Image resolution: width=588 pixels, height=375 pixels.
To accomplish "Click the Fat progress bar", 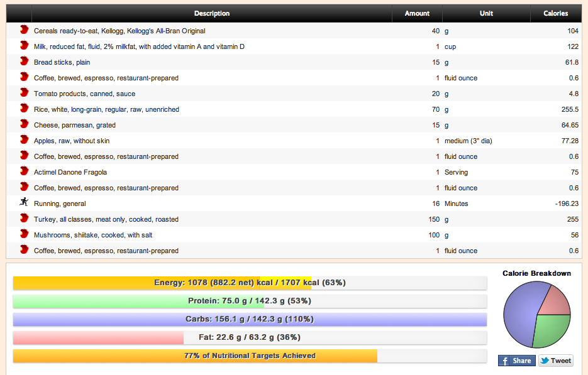I will [x=250, y=337].
